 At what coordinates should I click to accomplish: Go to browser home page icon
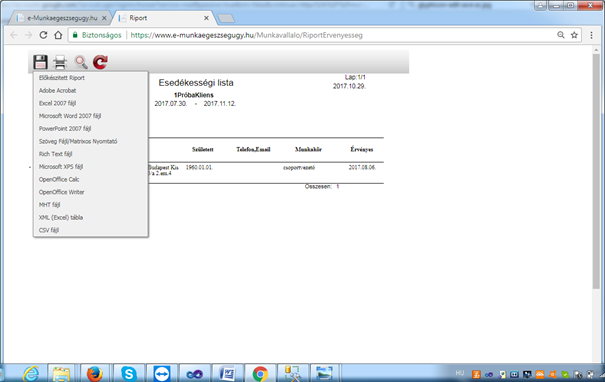58,35
